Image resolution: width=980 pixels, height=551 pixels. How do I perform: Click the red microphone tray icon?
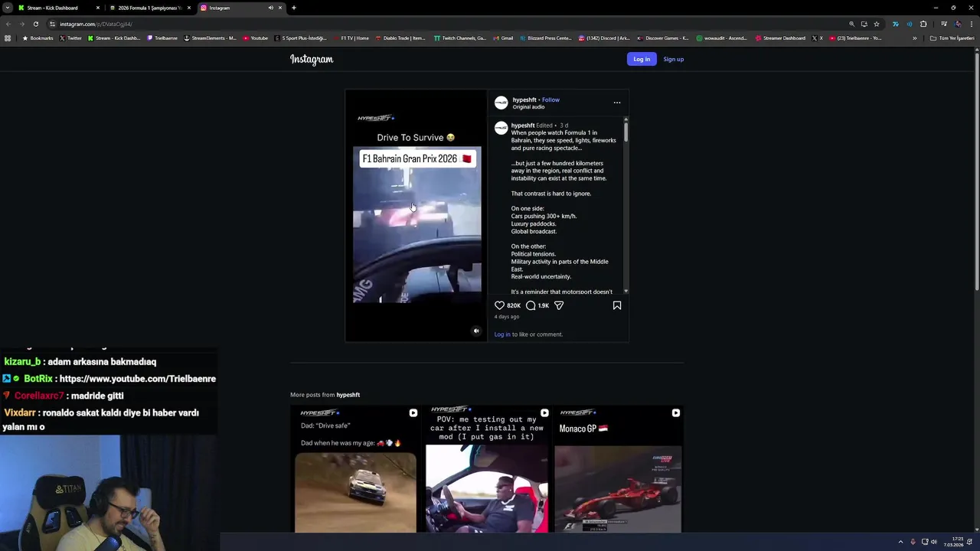[x=913, y=542]
